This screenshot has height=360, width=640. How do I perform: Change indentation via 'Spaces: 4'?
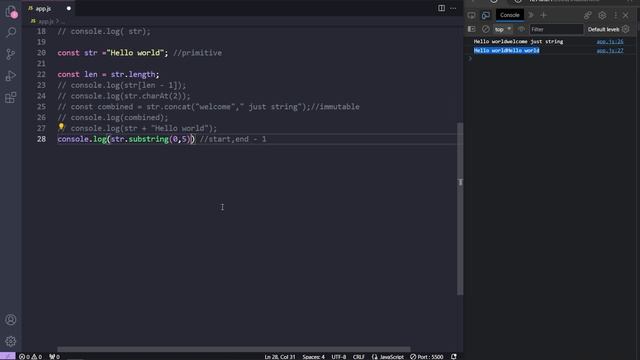click(x=313, y=357)
